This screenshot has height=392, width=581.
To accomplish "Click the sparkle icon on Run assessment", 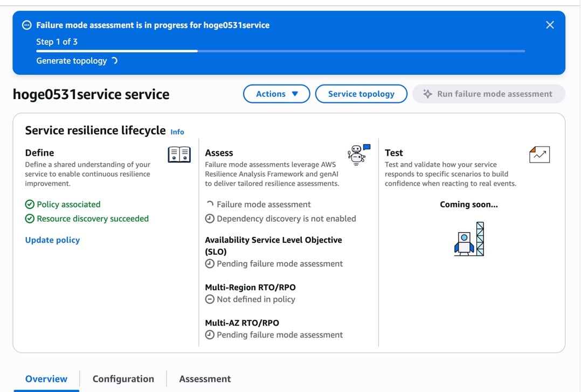I will tap(427, 94).
